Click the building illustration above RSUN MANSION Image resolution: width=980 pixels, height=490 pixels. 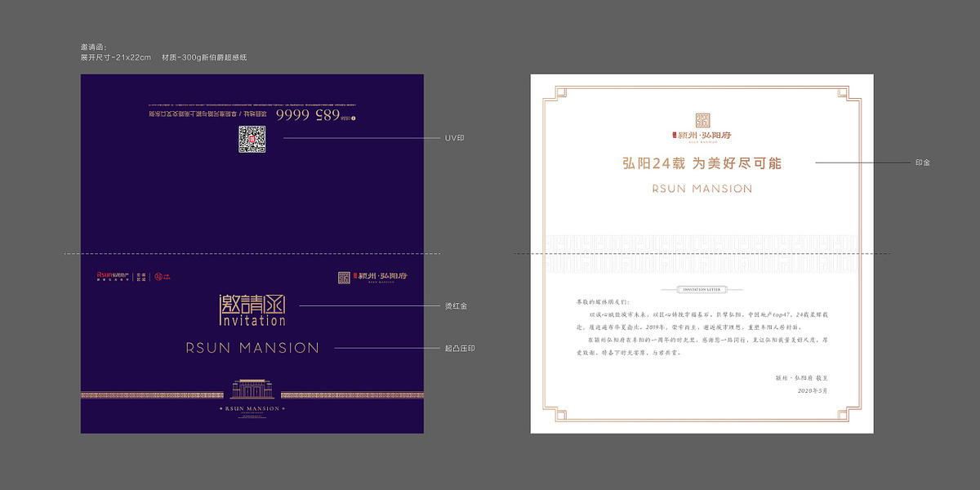click(252, 388)
